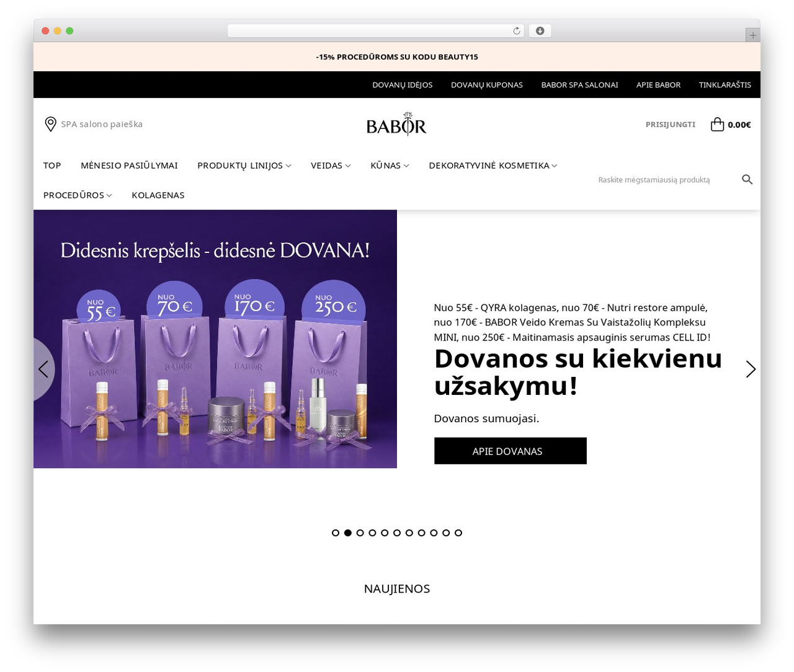
Task: Click the Dovanos su kiekvienu užsakymu heading
Action: (x=578, y=372)
